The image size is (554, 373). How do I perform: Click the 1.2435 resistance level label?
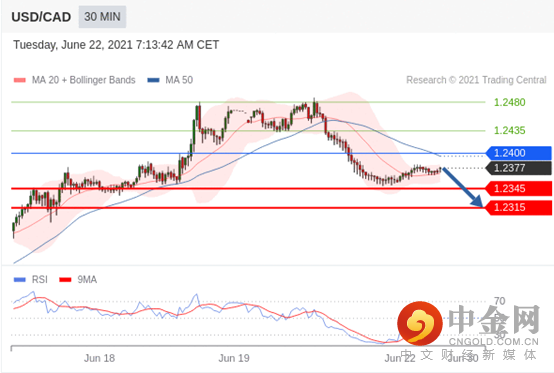click(x=509, y=131)
